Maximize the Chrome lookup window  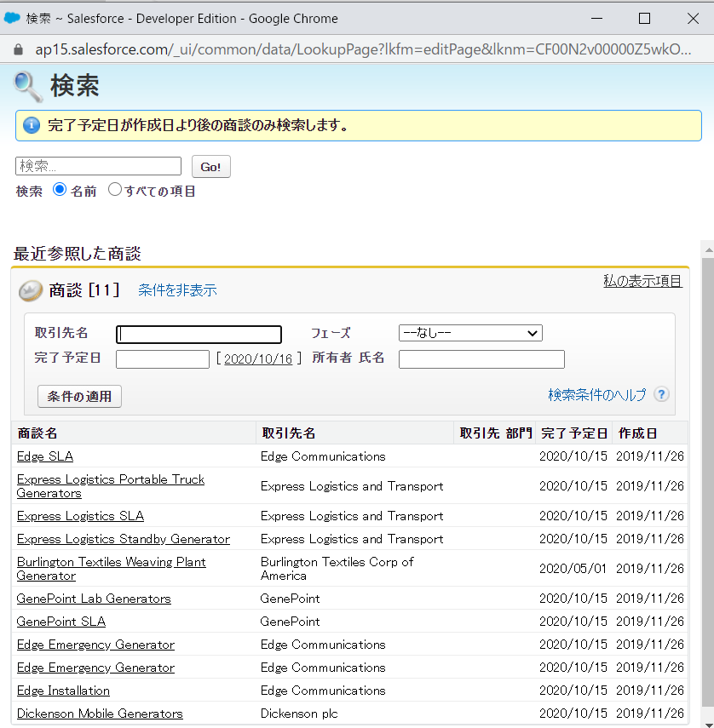pyautogui.click(x=644, y=19)
